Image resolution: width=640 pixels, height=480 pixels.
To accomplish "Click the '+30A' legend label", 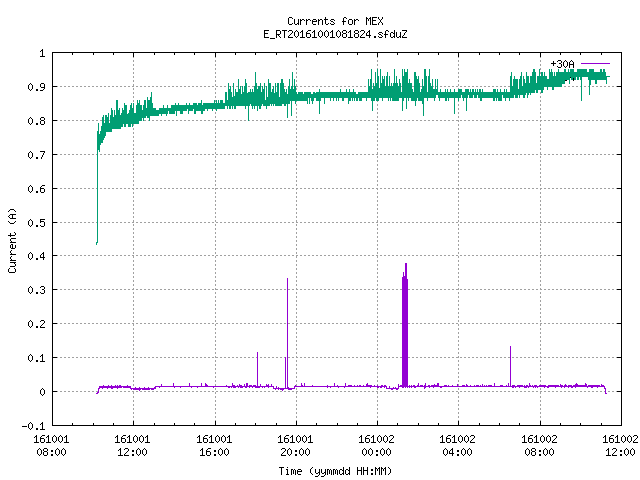I will [x=562, y=64].
